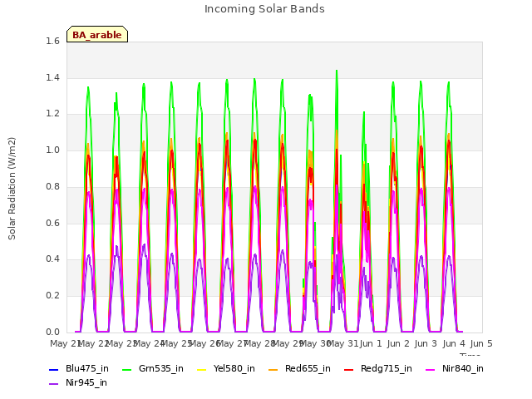Viewport: 532px width, 399px height.
Task: Click the 0.0 y-axis tick label
Action: tap(52, 332)
